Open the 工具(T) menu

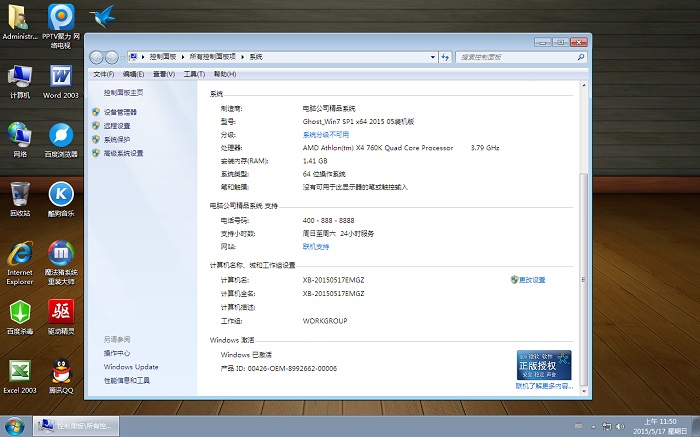coord(194,74)
